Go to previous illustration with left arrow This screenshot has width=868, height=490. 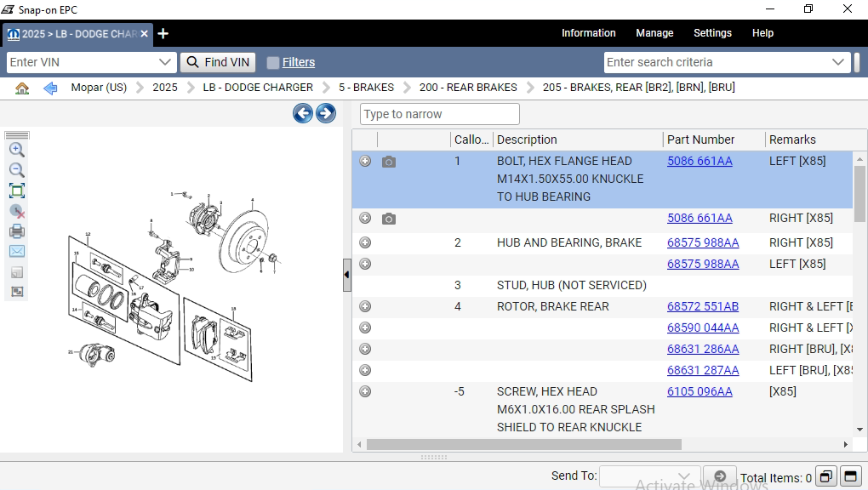[303, 113]
